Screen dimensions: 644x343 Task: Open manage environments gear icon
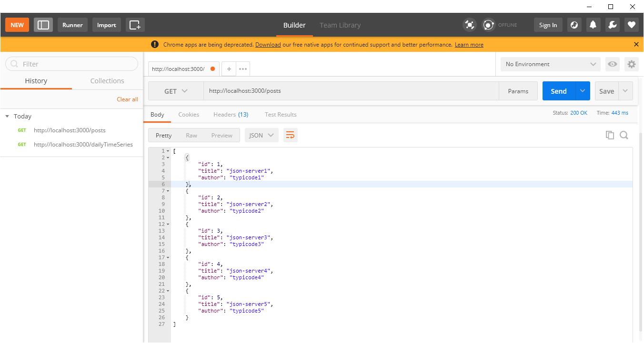point(632,64)
